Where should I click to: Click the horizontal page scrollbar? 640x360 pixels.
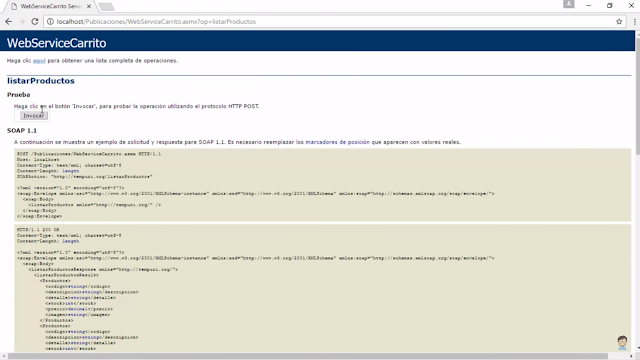[307, 356]
